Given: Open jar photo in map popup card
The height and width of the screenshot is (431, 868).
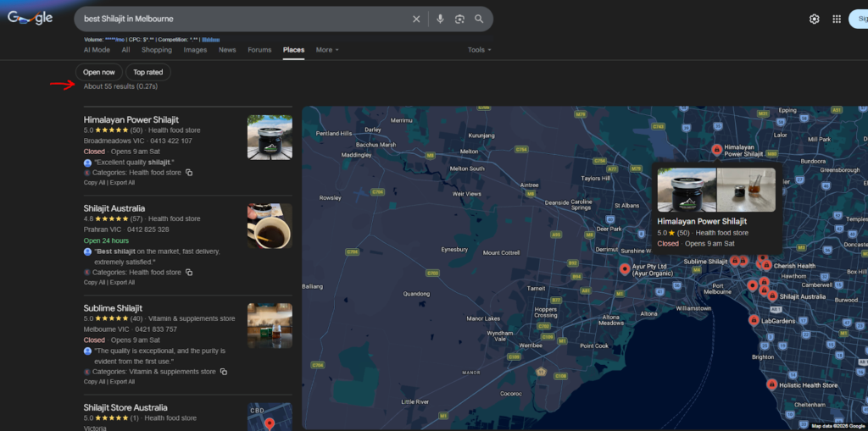Looking at the screenshot, I should click(687, 190).
